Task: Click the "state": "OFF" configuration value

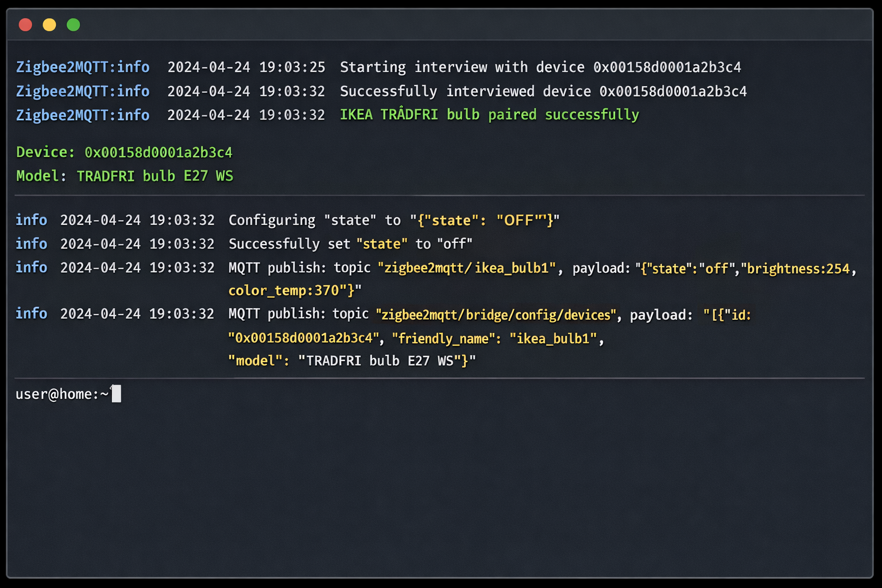Action: click(485, 220)
